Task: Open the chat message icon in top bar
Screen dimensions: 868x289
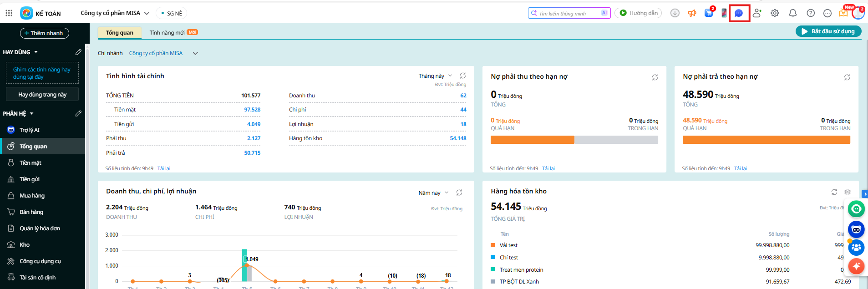Action: (739, 13)
